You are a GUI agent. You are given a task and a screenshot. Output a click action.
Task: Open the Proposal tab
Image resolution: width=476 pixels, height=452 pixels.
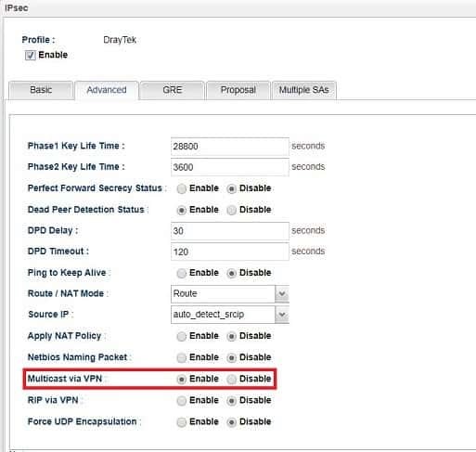click(x=238, y=90)
